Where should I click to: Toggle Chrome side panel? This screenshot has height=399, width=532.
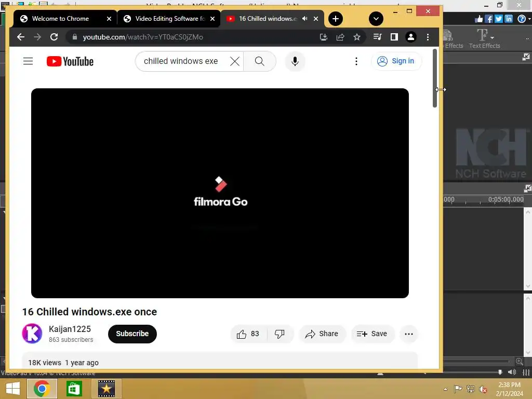[394, 37]
